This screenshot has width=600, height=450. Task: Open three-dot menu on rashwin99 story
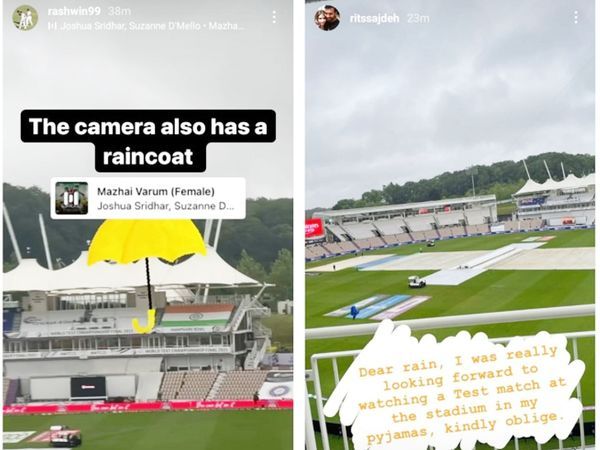(274, 17)
